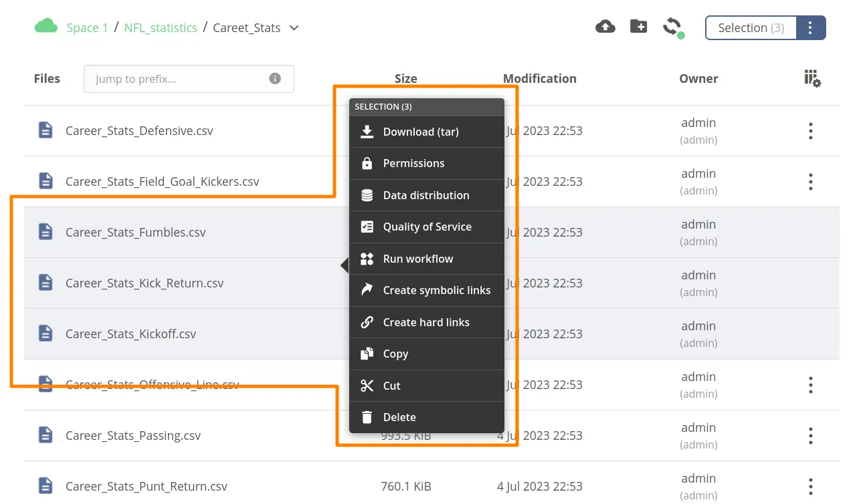Viewport: 863px width, 504px height.
Task: Click the sync status icon with green dot
Action: (x=674, y=27)
